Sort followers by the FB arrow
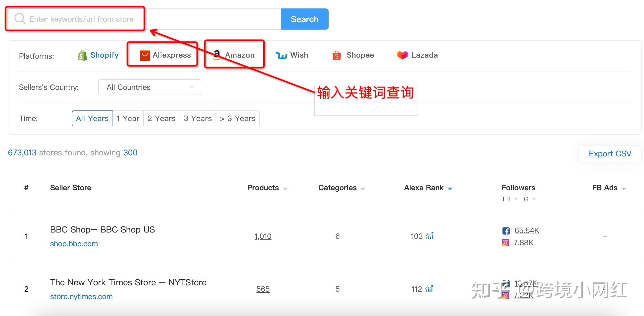Viewport: 644px width, 316px height. click(x=516, y=199)
